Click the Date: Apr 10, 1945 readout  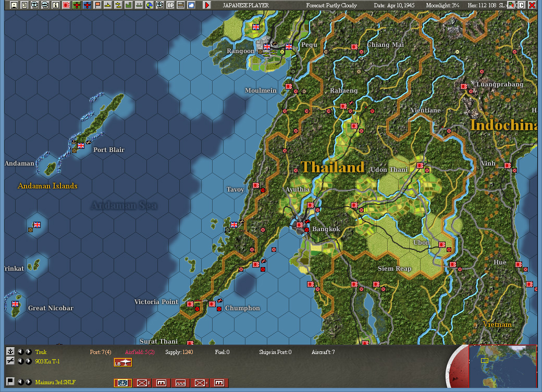[x=394, y=5]
